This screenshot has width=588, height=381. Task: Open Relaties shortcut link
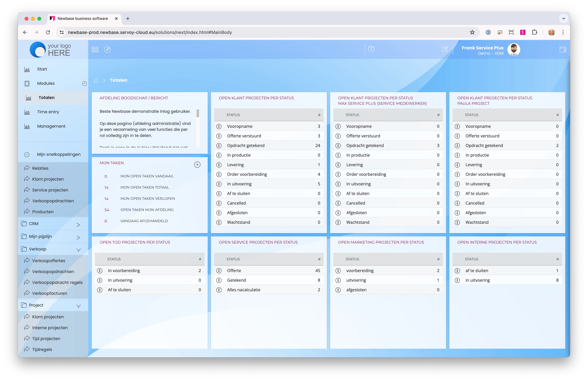click(40, 168)
